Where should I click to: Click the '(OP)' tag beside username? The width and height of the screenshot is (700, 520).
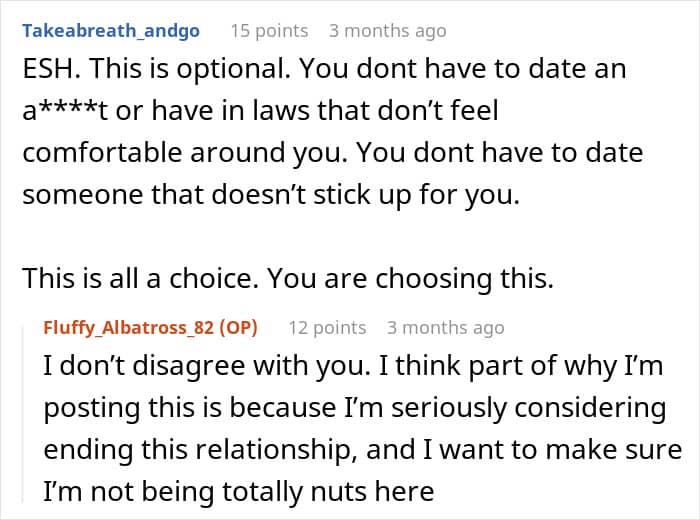238,328
